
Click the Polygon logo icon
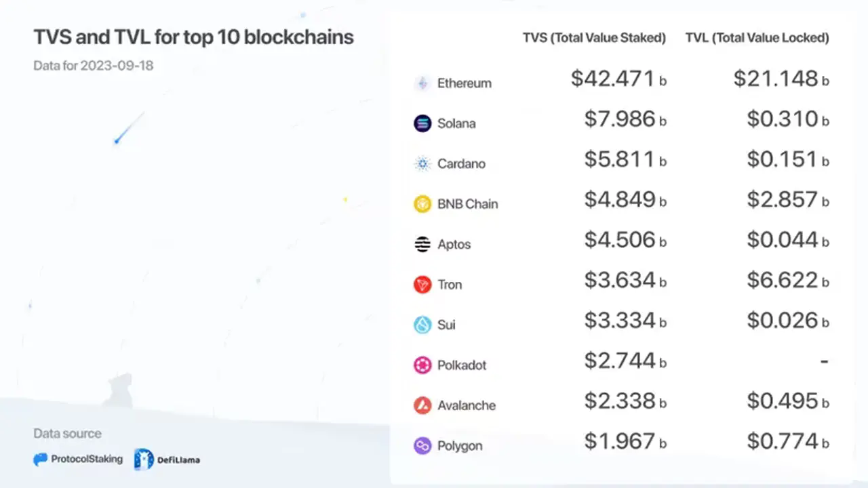(x=422, y=446)
